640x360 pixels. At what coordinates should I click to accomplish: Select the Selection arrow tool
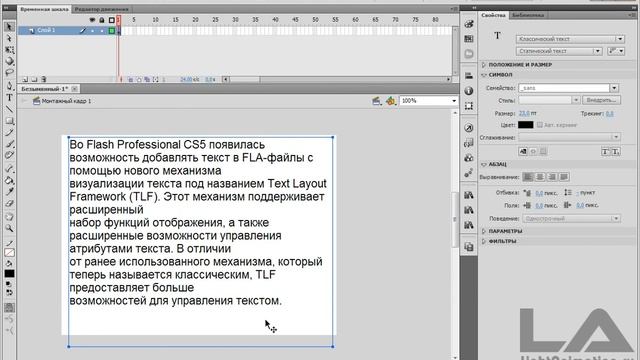pos(9,27)
